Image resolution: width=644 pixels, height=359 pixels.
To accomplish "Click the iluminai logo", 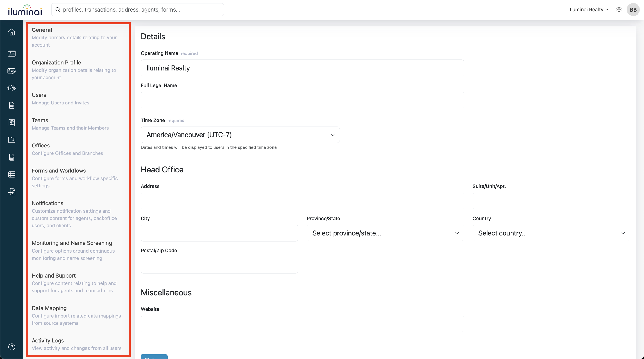I will pyautogui.click(x=25, y=10).
